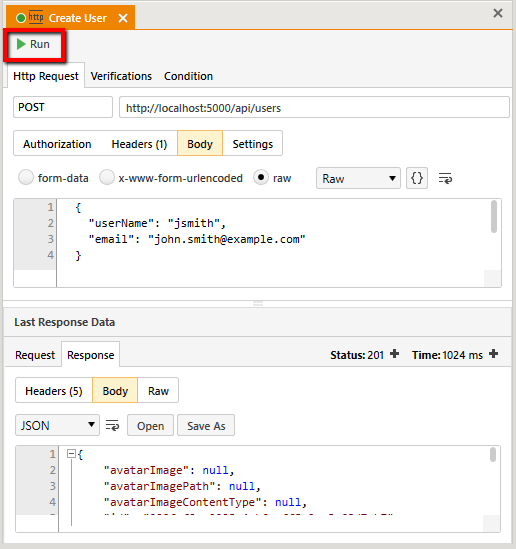Screen dimensions: 516x549
Task: Add verification for Status 201 plus icon
Action: 394,354
